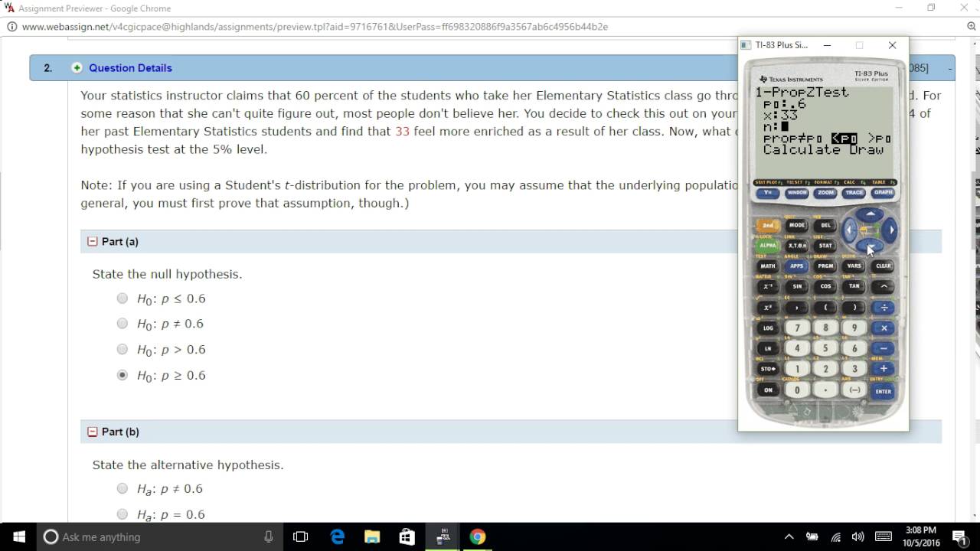
Task: Click the calculator ENTER key
Action: click(884, 391)
